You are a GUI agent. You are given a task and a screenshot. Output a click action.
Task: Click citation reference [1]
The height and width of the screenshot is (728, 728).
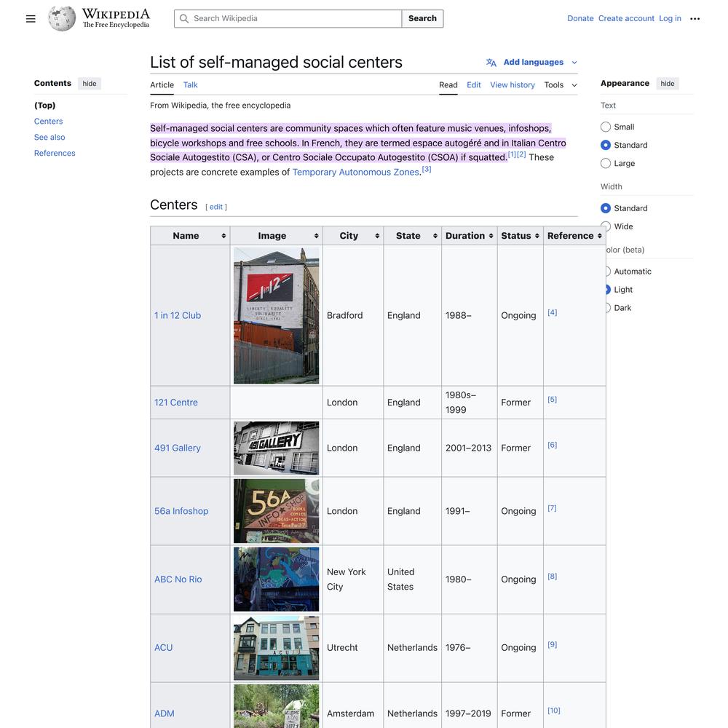tap(512, 154)
